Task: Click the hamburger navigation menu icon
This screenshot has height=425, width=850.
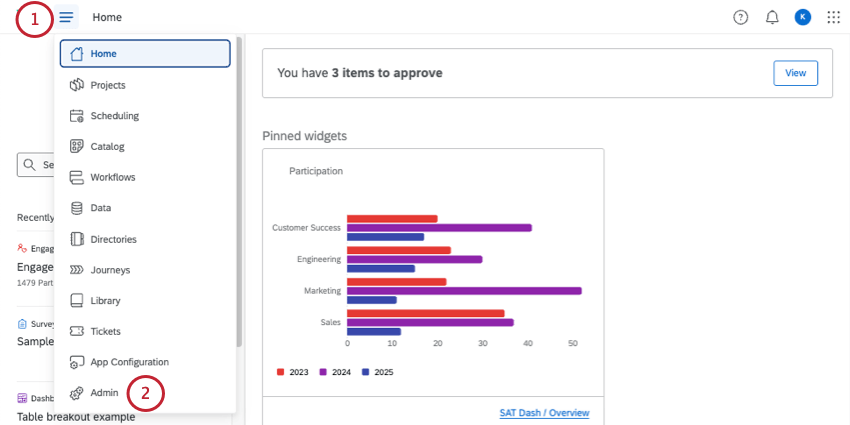Action: [x=66, y=17]
